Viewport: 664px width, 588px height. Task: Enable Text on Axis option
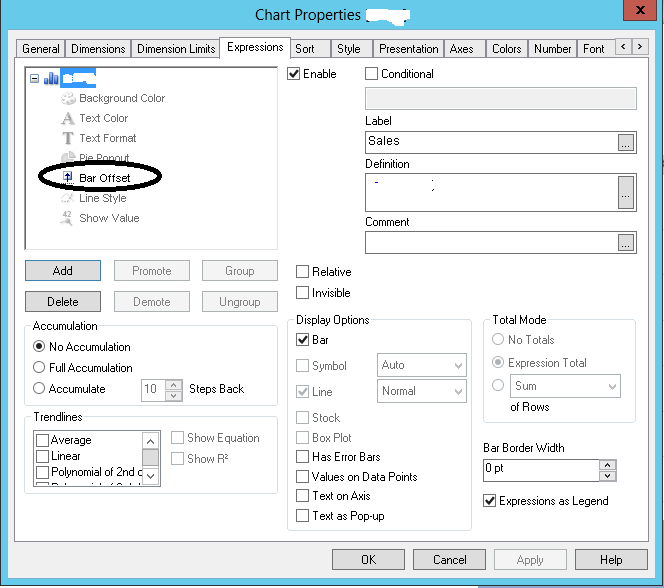(302, 496)
